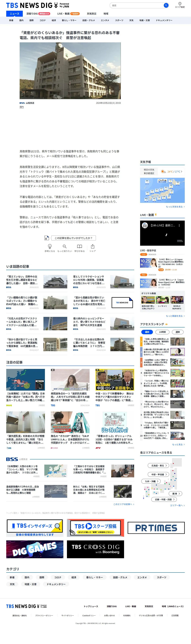Viewport: 191px width, 644px height.
Task: Open お問い合わせ footer link
Action: click(109, 615)
